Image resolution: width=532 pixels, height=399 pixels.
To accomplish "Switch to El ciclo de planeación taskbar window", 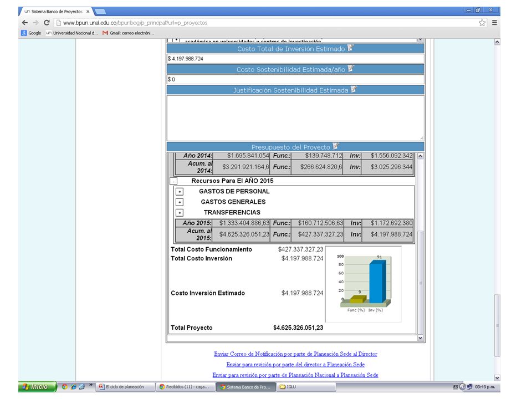I will coord(125,387).
